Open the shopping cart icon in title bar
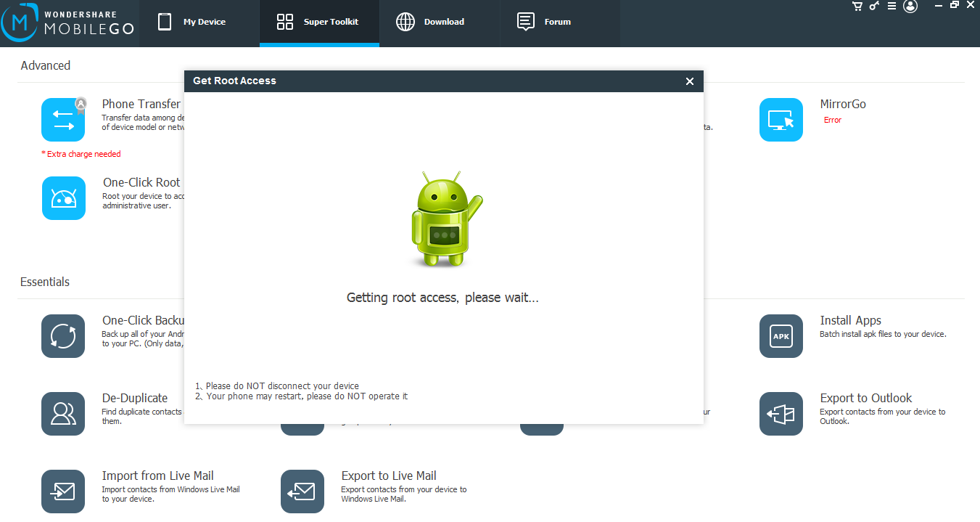Screen dimensions: 980x522 [x=857, y=6]
